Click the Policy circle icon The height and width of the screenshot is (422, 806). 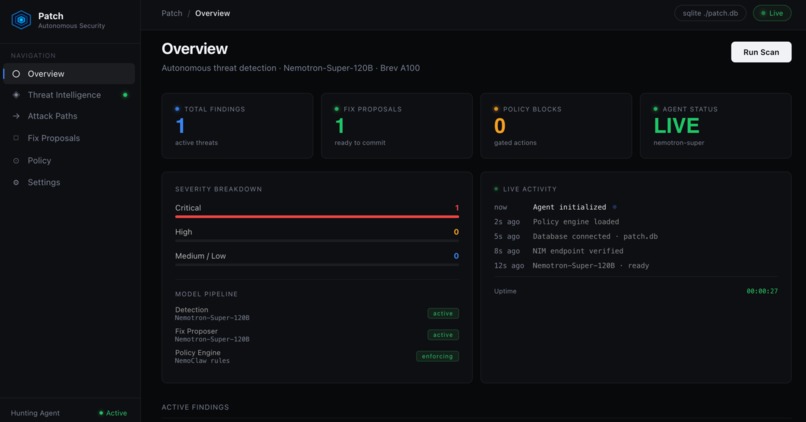16,161
